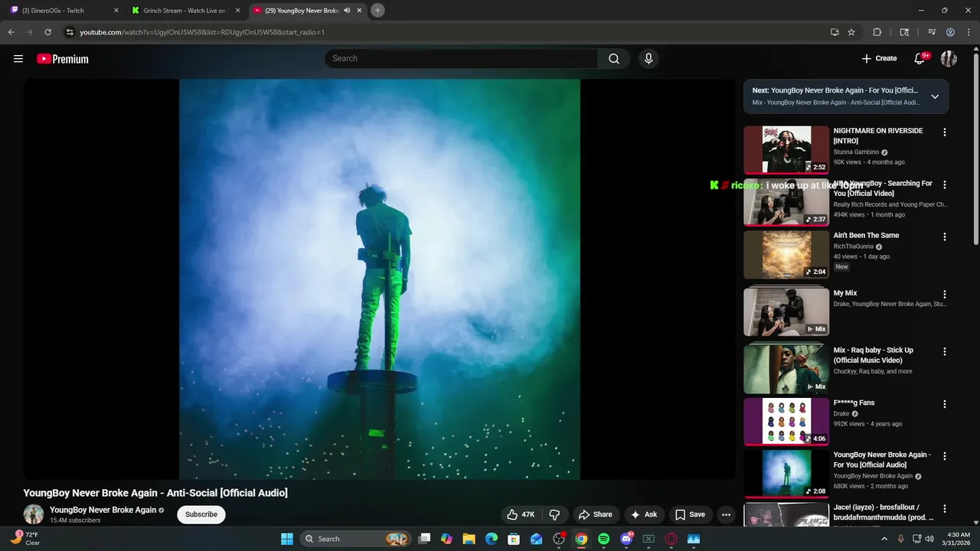
Task: Click the Create button
Action: (879, 59)
